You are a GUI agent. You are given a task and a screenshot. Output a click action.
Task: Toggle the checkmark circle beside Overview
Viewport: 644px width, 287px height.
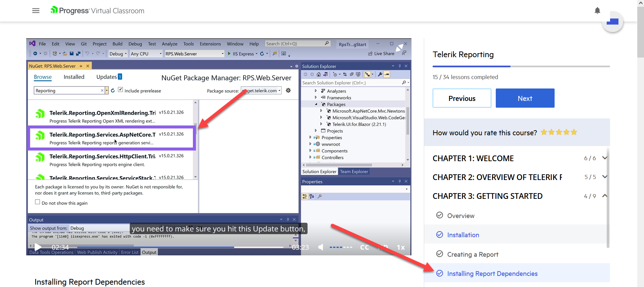[439, 215]
